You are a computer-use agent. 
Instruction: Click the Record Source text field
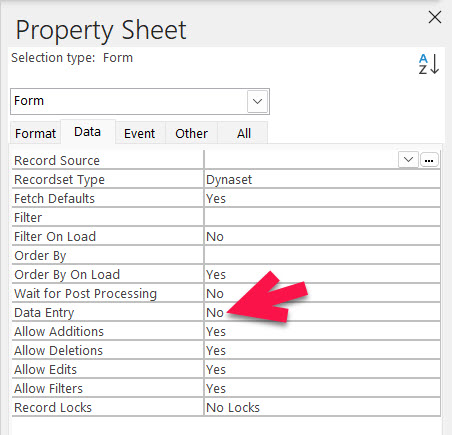301,160
